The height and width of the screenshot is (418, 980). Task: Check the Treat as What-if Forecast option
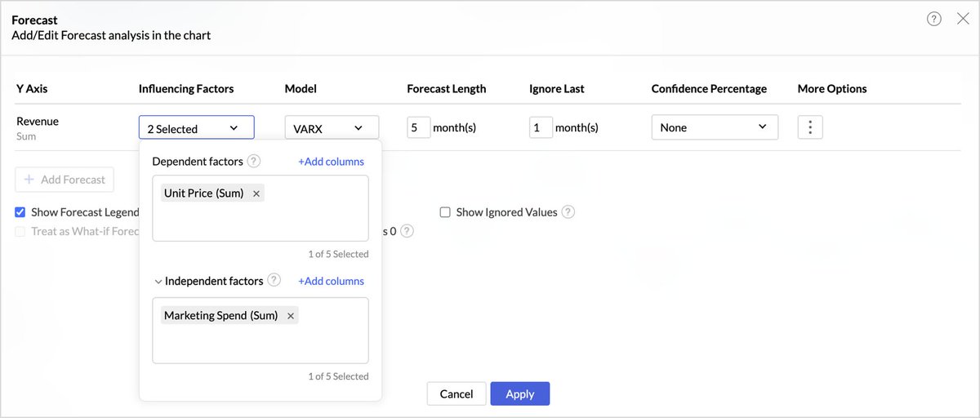[x=20, y=231]
